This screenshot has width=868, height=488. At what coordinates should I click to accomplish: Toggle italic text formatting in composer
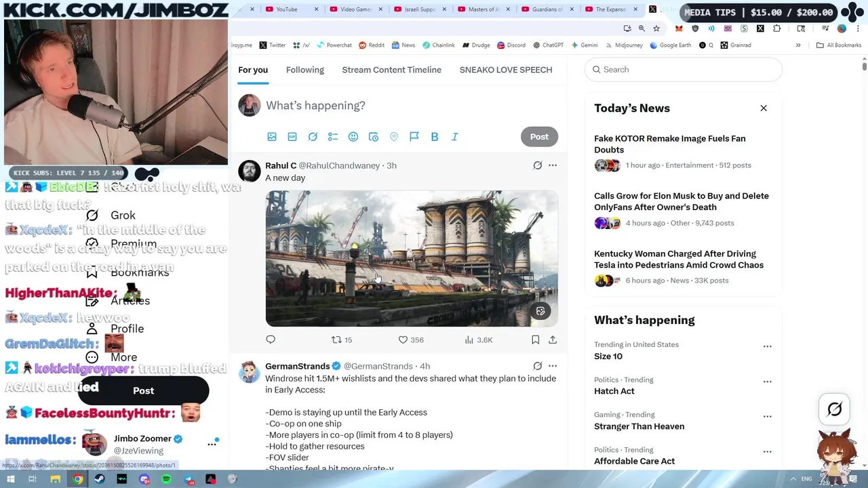tap(455, 137)
